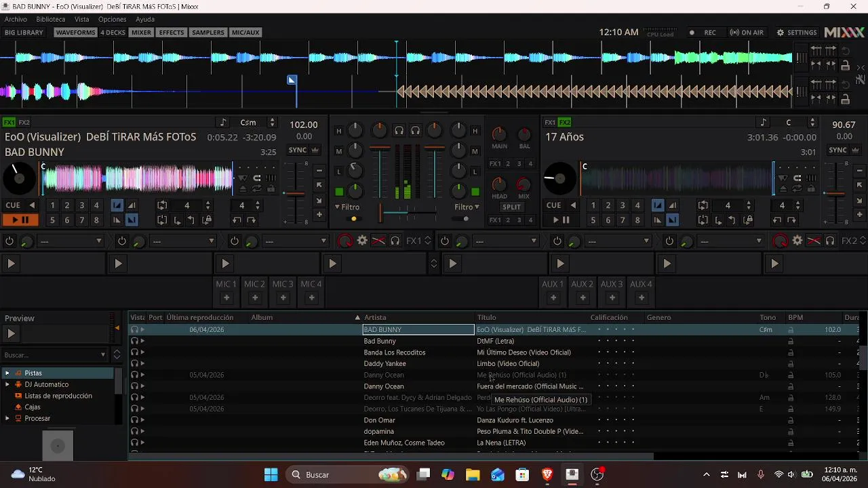Click the 102.00 BPM display on left deck
The height and width of the screenshot is (488, 868).
click(303, 125)
